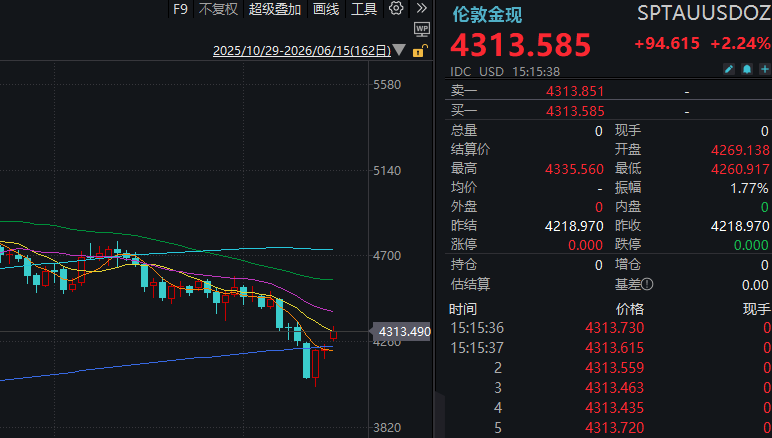The width and height of the screenshot is (772, 438).
Task: Click the +2.24% percentage change
Action: point(740,43)
